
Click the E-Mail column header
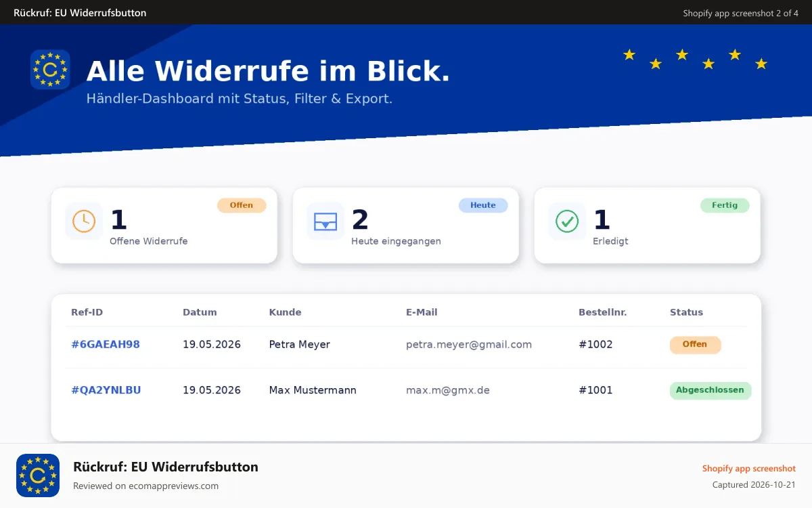422,312
